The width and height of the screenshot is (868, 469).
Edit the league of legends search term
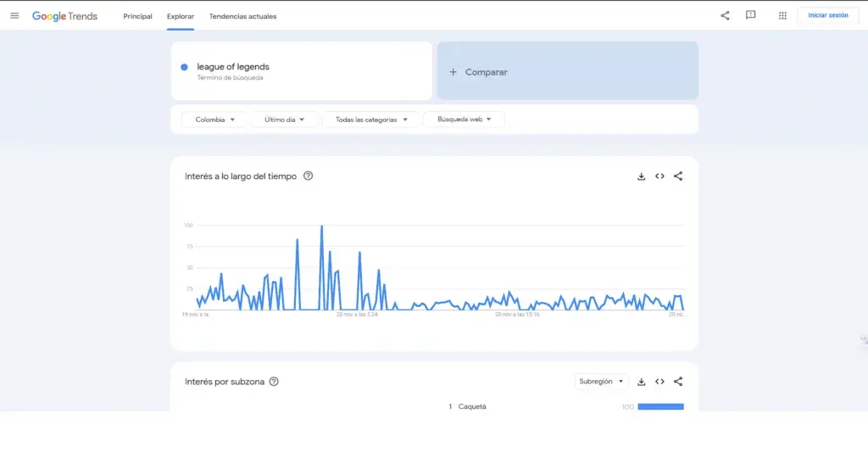tap(233, 66)
